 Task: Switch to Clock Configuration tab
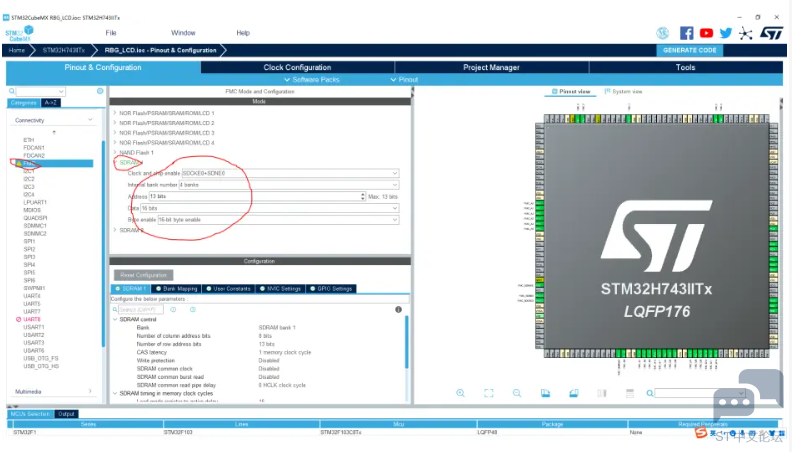pos(298,67)
